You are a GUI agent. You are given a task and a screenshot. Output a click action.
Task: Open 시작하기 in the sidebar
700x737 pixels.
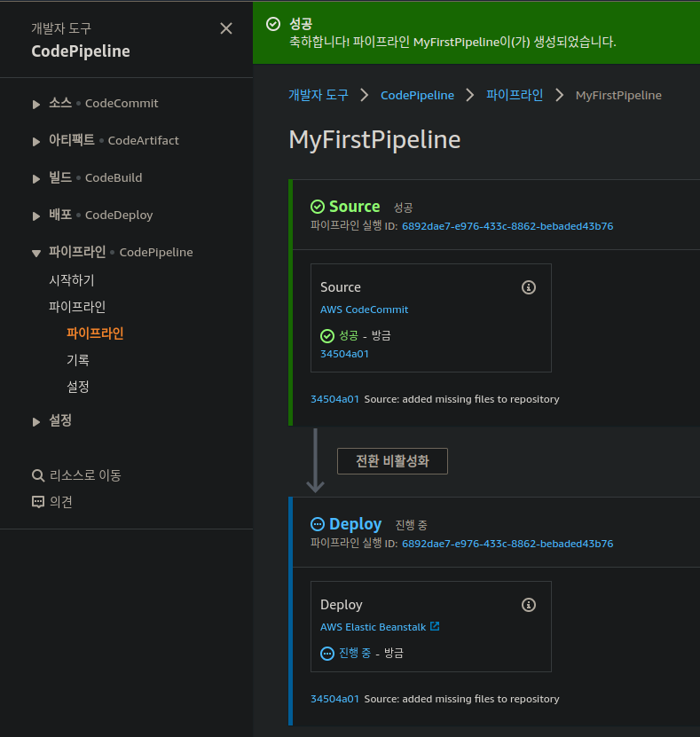tap(72, 280)
